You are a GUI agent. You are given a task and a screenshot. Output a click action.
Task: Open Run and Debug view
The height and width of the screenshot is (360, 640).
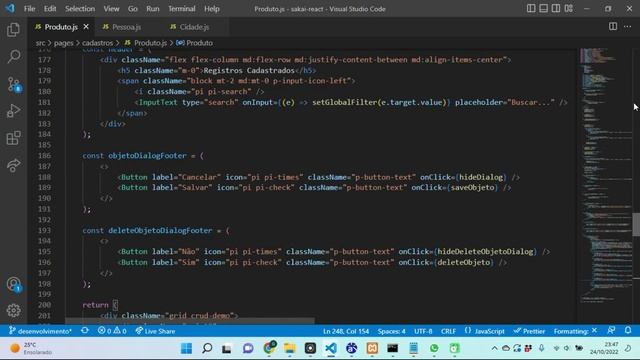pyautogui.click(x=13, y=111)
